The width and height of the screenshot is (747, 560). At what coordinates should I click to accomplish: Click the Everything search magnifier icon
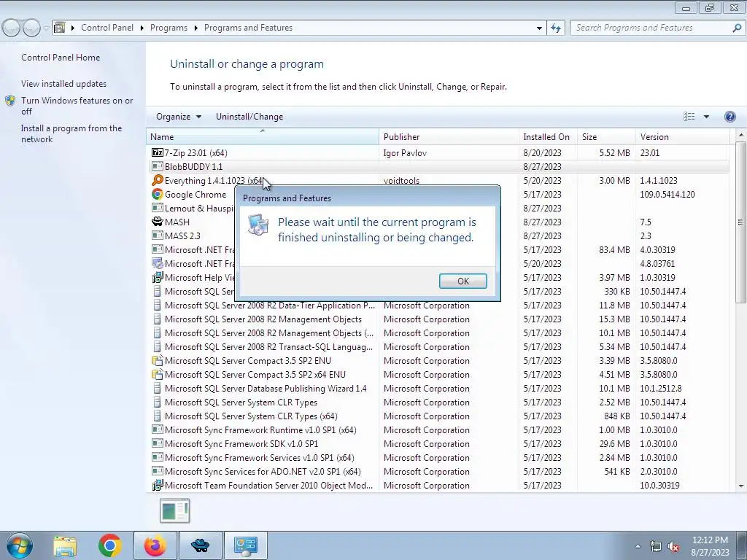click(158, 181)
